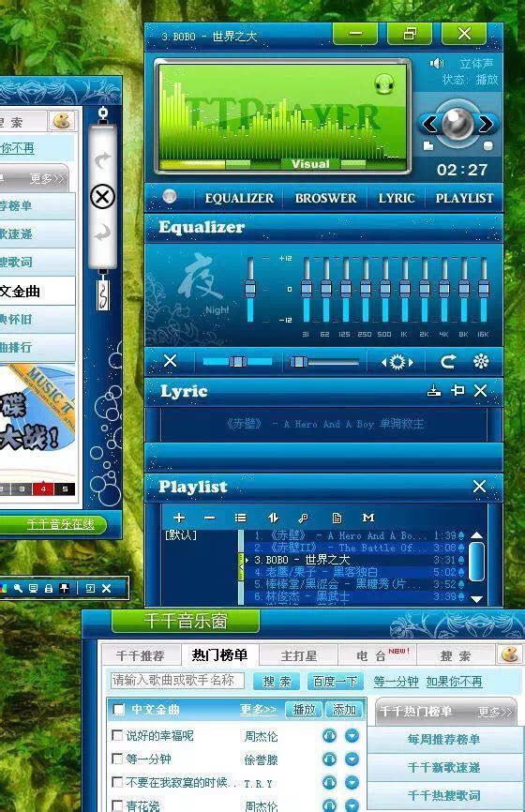The height and width of the screenshot is (812, 525).
Task: Click the center play/pause knob
Action: [457, 123]
